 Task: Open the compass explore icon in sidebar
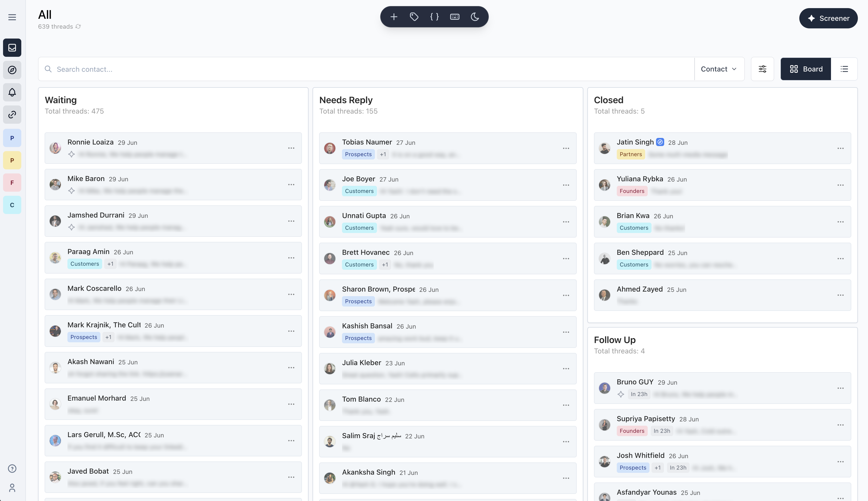(12, 70)
